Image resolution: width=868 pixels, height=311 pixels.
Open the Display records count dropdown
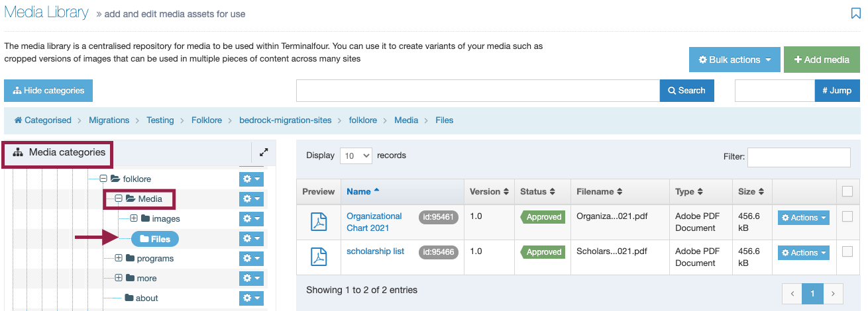pyautogui.click(x=356, y=156)
